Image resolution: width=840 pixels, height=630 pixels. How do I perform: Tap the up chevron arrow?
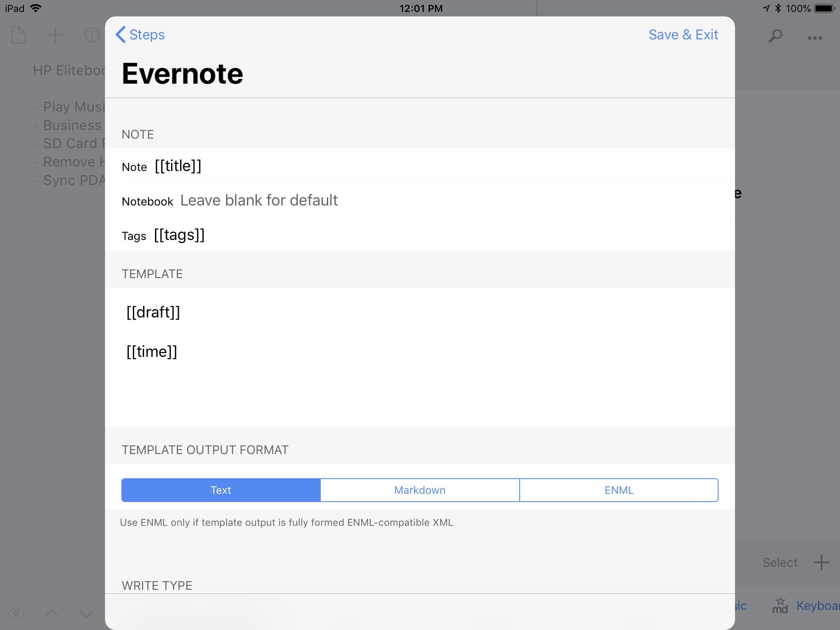coord(52,614)
